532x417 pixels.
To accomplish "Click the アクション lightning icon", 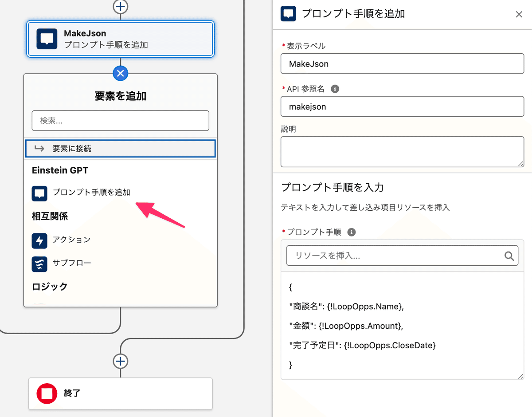I will click(x=39, y=240).
